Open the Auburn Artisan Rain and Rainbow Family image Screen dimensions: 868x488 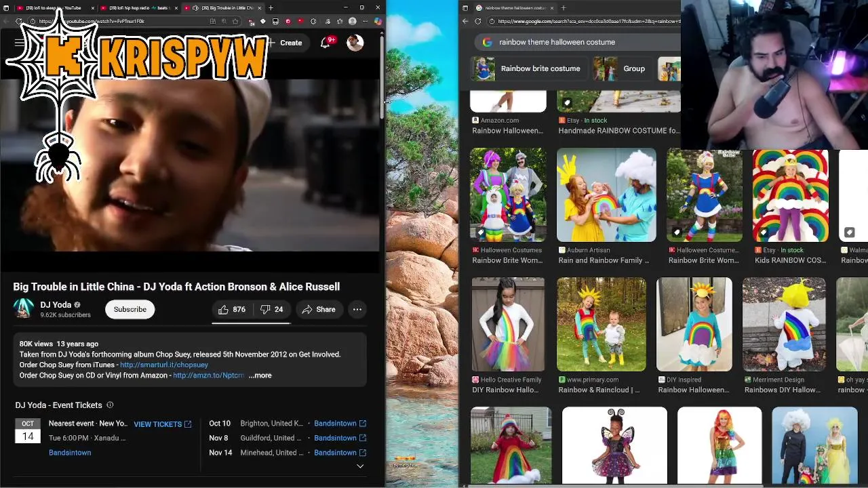pos(606,195)
